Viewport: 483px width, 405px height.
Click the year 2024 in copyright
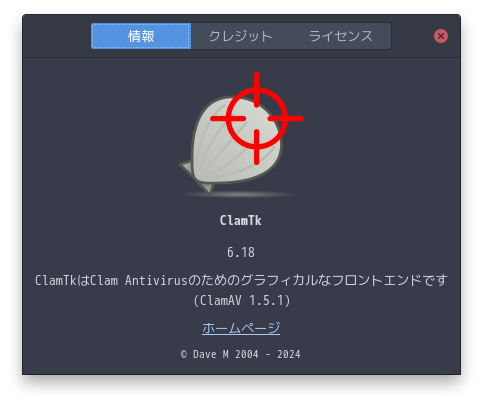[289, 354]
